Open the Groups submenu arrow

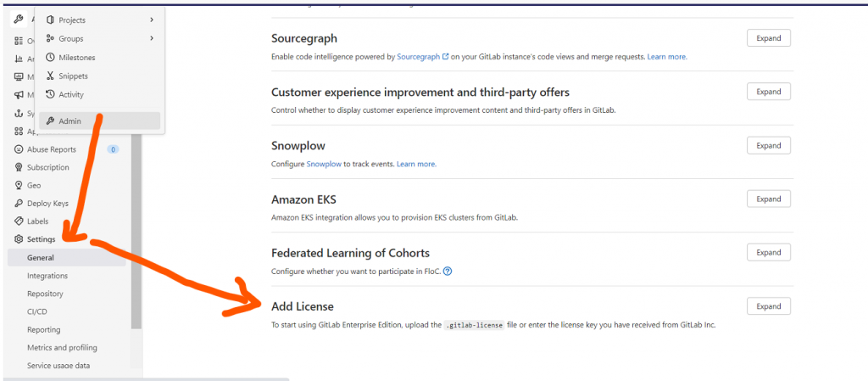point(152,38)
